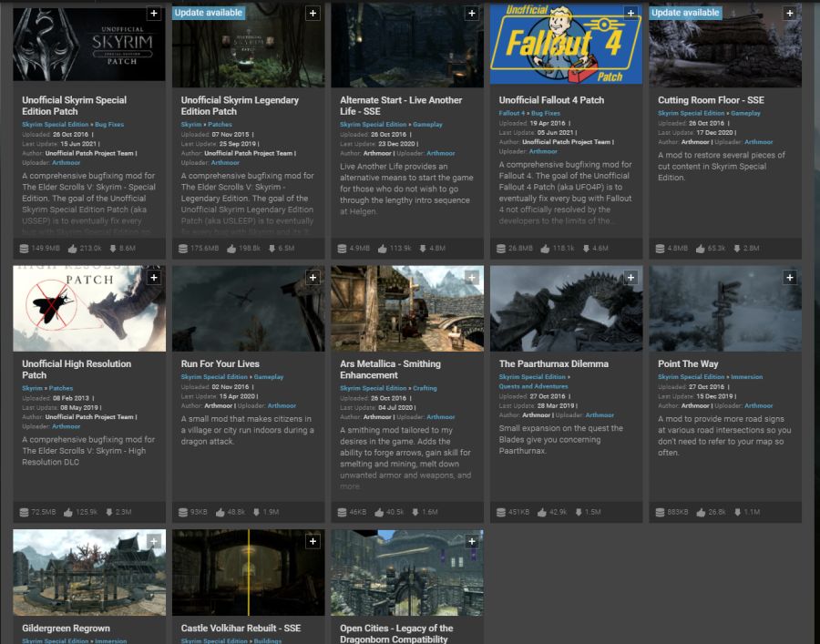Open the Crafting category link under Ars Metallica
The image size is (820, 644).
(425, 388)
